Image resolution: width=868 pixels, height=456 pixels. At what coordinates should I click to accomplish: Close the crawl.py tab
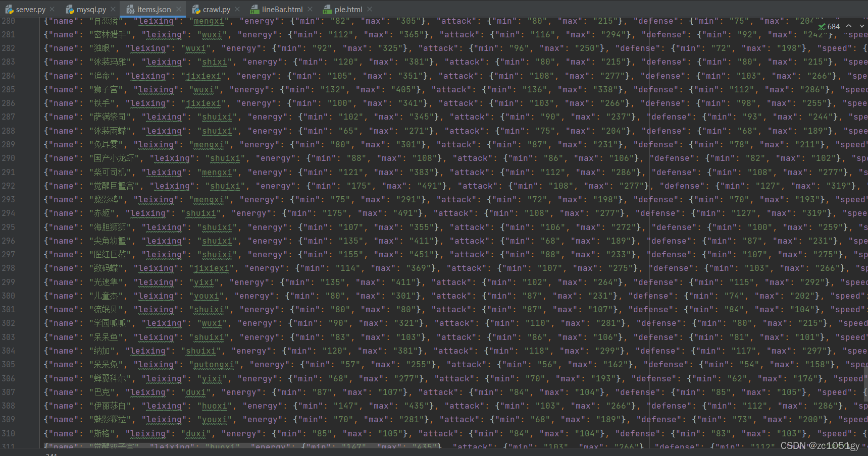238,9
